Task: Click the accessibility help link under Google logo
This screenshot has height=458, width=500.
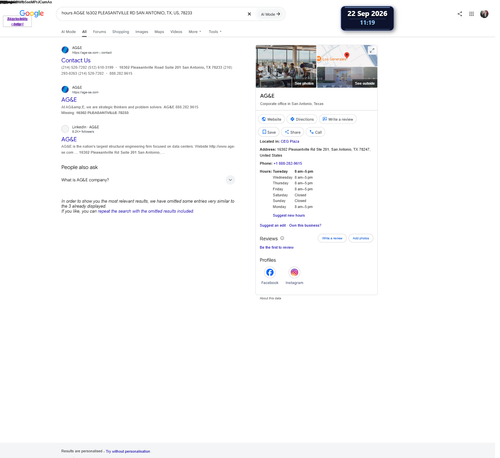Action: [x=17, y=22]
